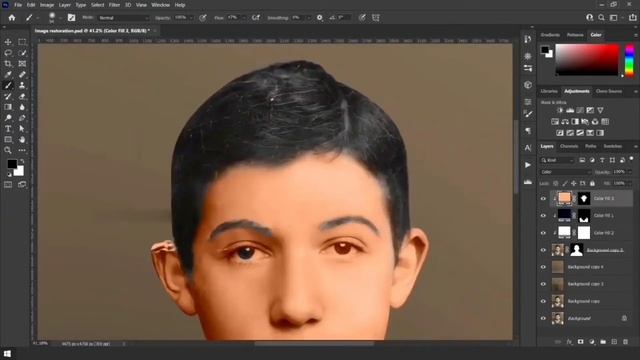Open brush Opacity dropdown in options bar
Image resolution: width=640 pixels, height=360 pixels.
point(191,18)
